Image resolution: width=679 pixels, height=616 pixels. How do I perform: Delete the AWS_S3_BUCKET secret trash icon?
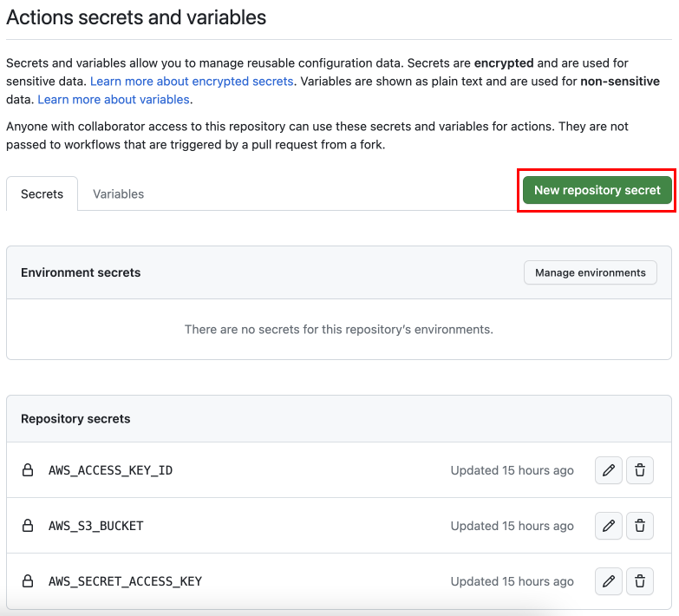point(640,526)
